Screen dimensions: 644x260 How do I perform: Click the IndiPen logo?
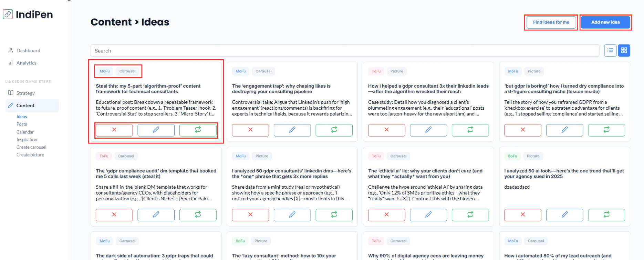28,14
